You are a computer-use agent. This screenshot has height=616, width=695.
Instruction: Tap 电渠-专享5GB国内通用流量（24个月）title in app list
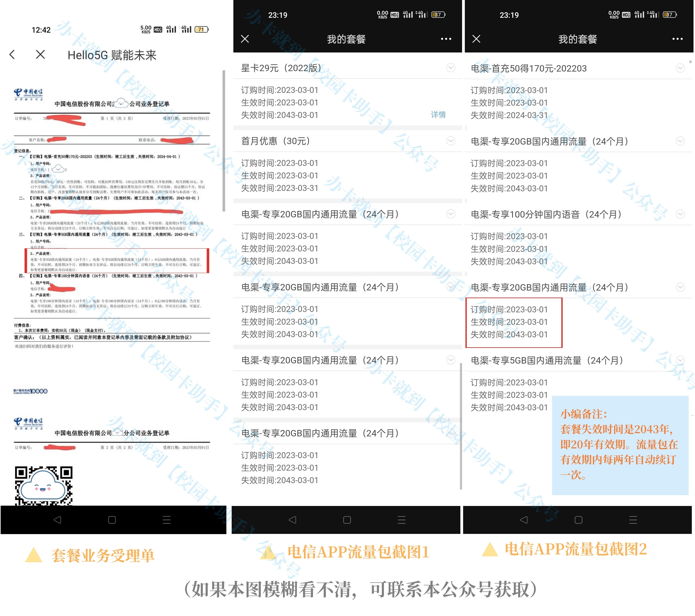[547, 361]
